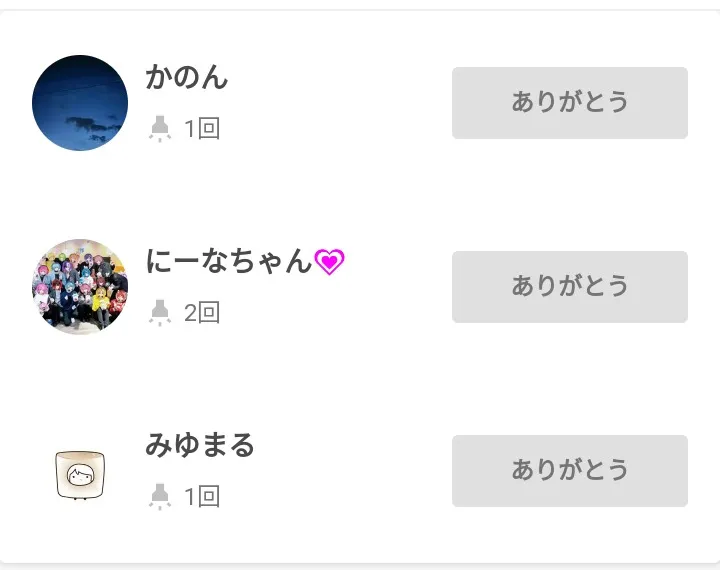Open みゆまる's marshmallow character avatar
720x570 pixels.
80,473
